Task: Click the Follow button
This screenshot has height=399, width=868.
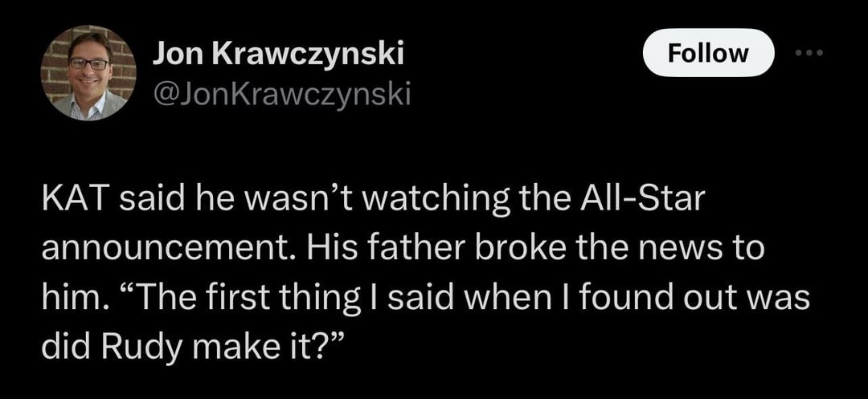Action: click(x=709, y=53)
